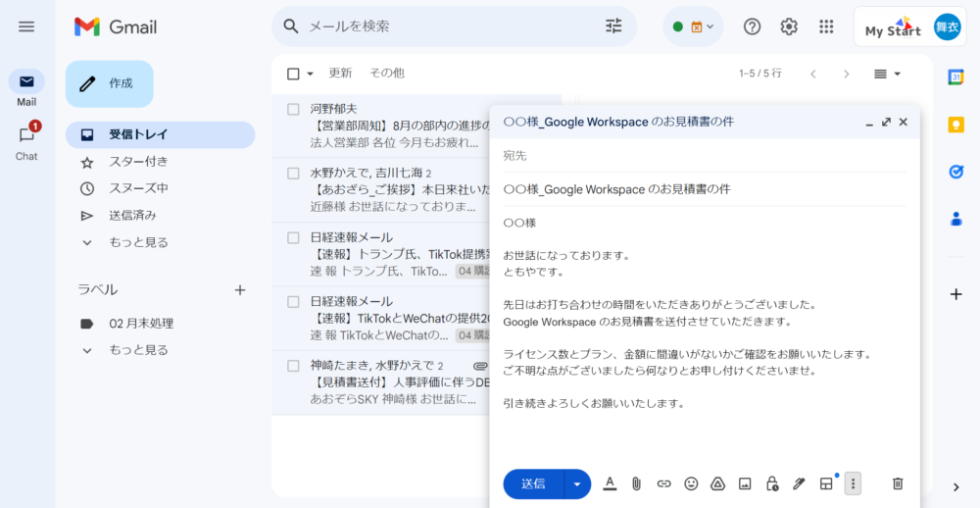Go to the previous page of emails
980x508 pixels.
tap(813, 74)
